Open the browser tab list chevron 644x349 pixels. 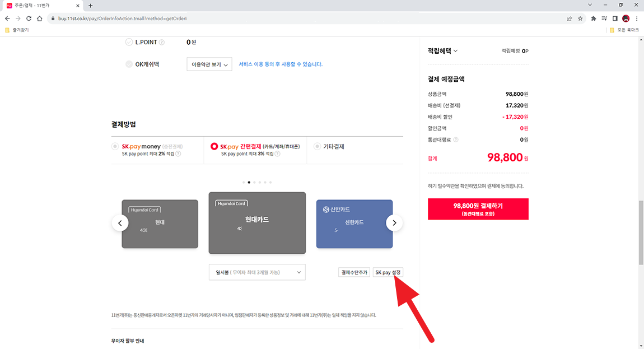pyautogui.click(x=589, y=5)
